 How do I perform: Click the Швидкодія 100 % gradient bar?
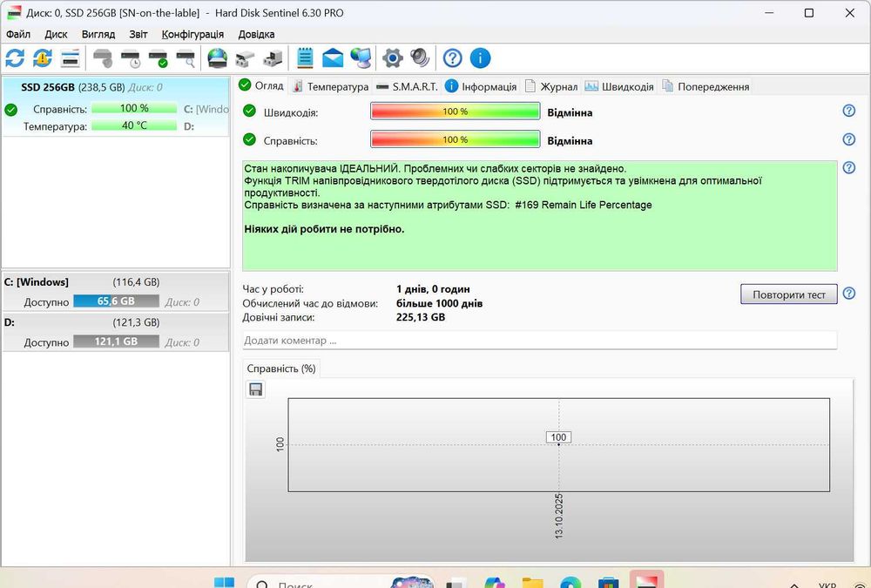pyautogui.click(x=455, y=112)
